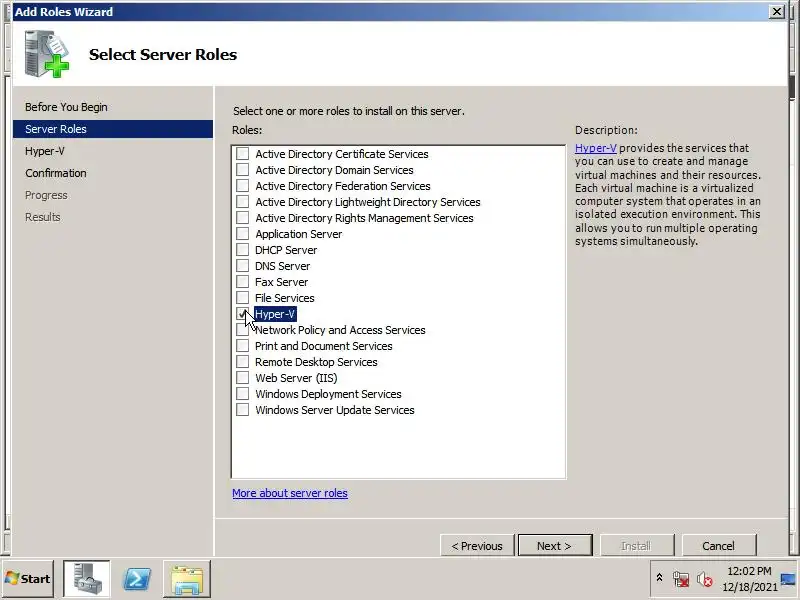
Task: Click the Show Desktop icon beside clock
Action: click(x=789, y=579)
